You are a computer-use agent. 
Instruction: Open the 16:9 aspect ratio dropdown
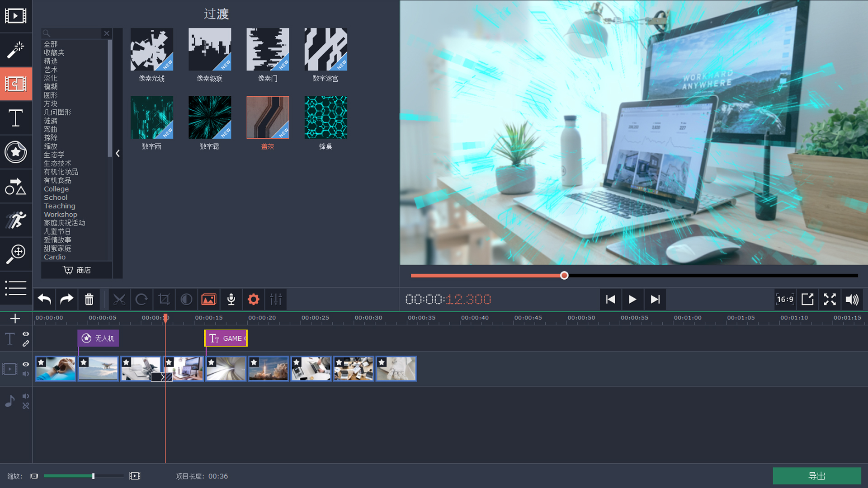tap(785, 300)
